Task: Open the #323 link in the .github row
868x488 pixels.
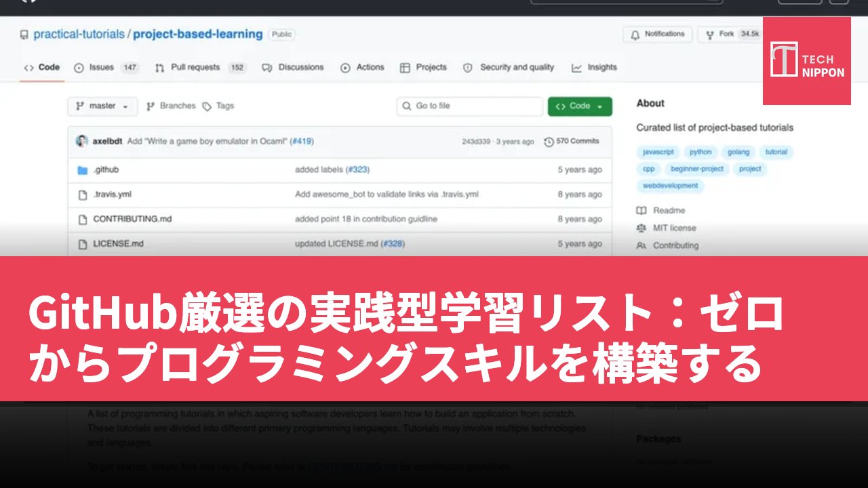Action: 357,170
